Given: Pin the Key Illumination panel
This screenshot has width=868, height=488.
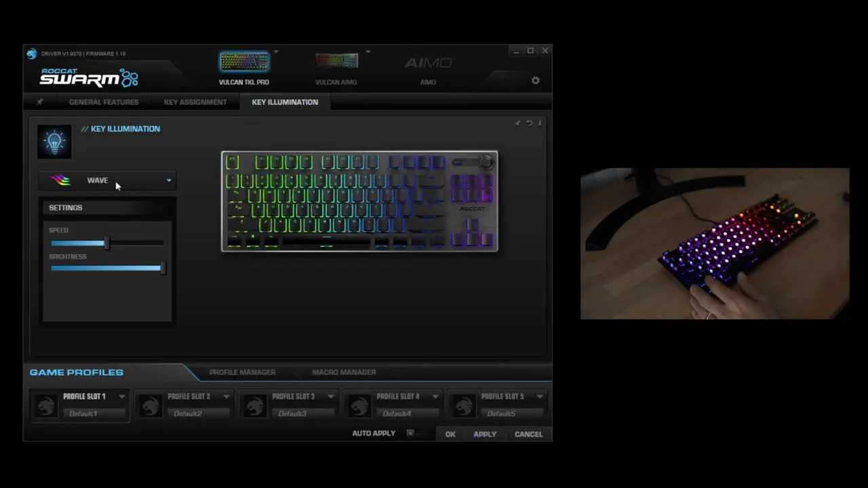Looking at the screenshot, I should [x=518, y=123].
